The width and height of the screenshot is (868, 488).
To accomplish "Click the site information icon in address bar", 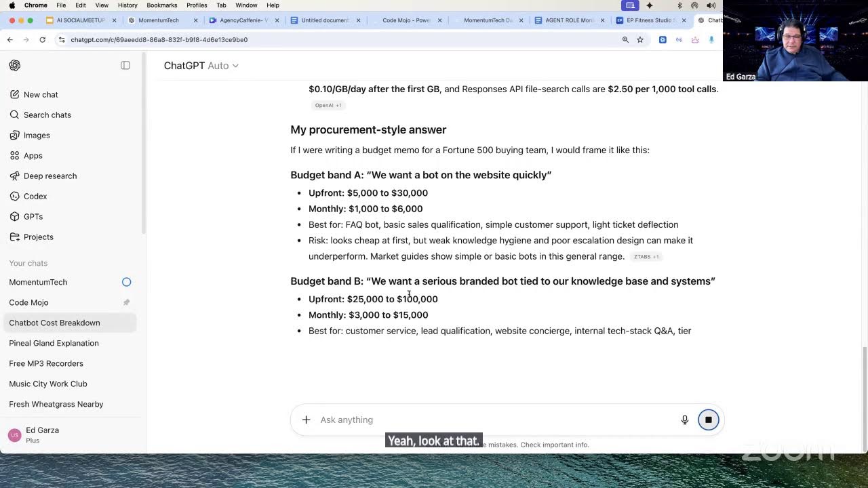I will (x=62, y=39).
